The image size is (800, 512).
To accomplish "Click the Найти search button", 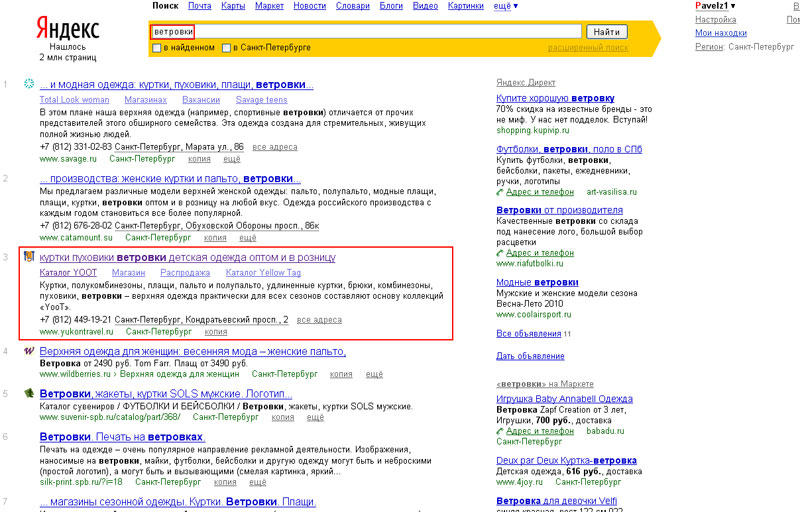I will point(607,32).
